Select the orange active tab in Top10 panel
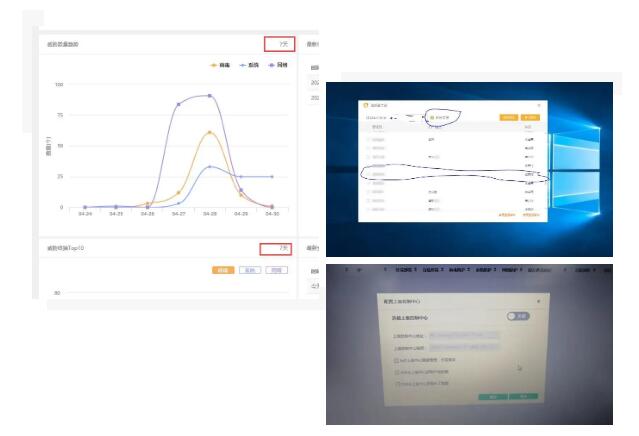Image resolution: width=639 pixels, height=436 pixels. pyautogui.click(x=222, y=270)
